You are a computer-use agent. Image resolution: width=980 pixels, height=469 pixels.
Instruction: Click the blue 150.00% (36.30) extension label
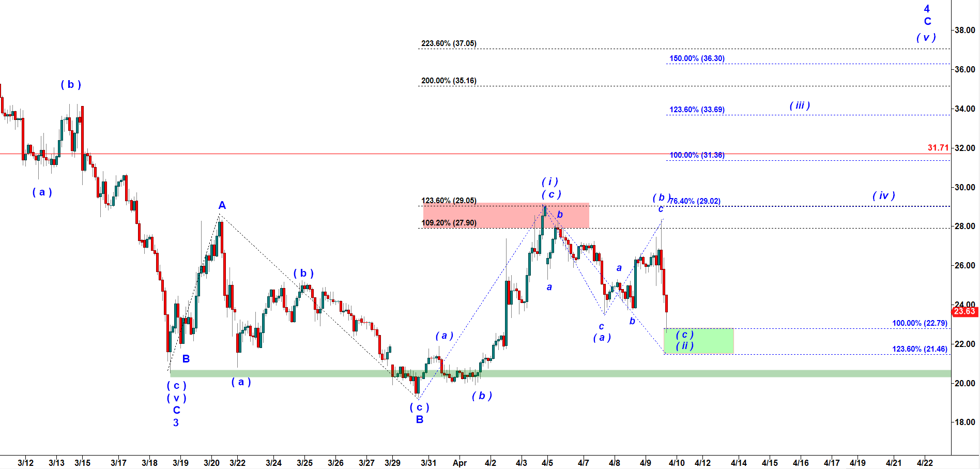click(697, 58)
